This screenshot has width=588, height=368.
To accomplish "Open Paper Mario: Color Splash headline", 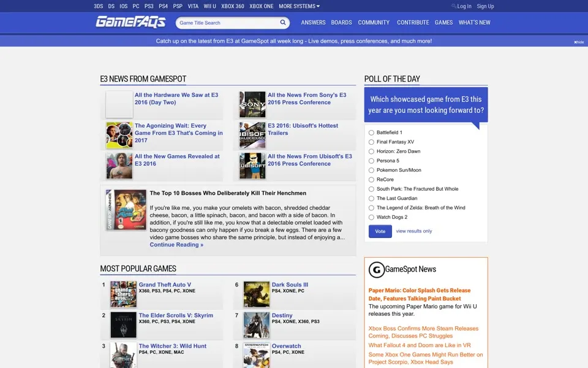I will coord(419,294).
